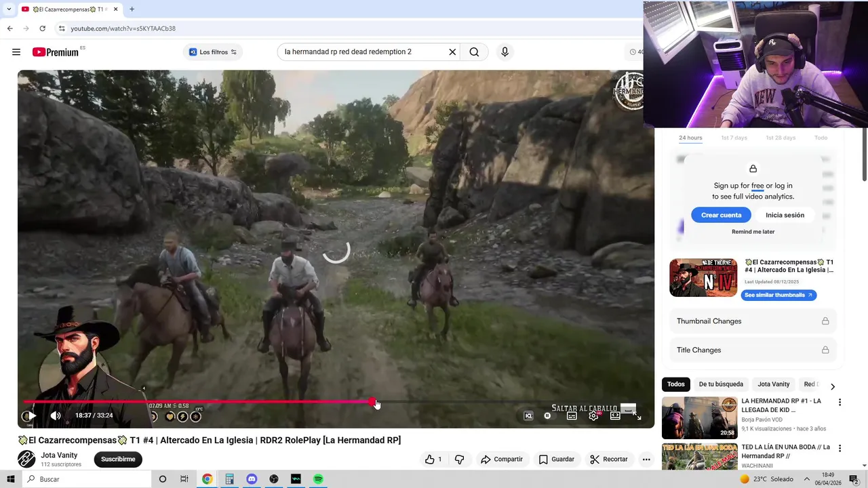Expand the Title Changes section
Screen dimensions: 868x488
753,350
